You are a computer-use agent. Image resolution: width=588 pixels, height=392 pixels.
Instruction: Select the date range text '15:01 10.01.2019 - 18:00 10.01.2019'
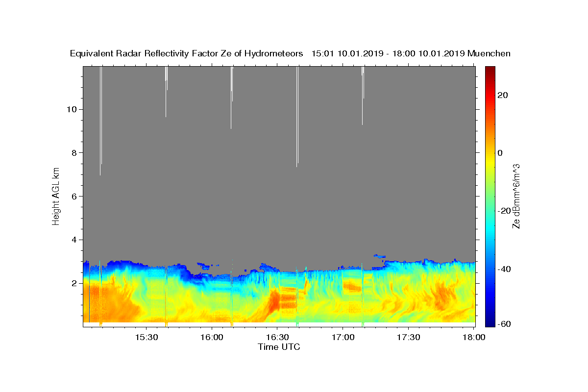pos(388,54)
